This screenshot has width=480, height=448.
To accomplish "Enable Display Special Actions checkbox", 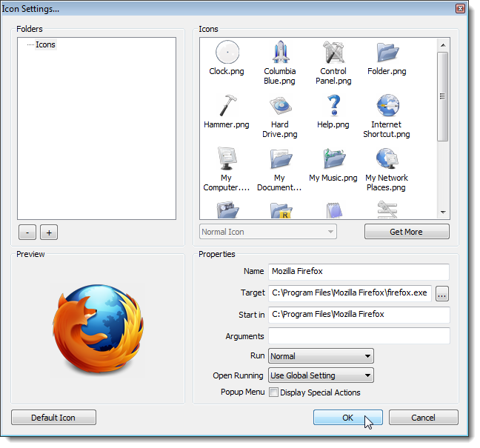I will click(273, 392).
